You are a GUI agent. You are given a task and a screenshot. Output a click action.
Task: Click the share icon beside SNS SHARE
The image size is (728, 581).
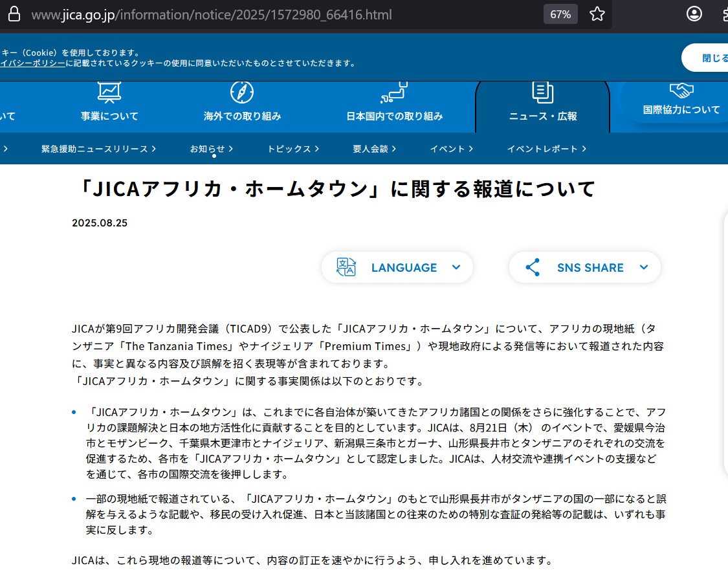point(533,267)
